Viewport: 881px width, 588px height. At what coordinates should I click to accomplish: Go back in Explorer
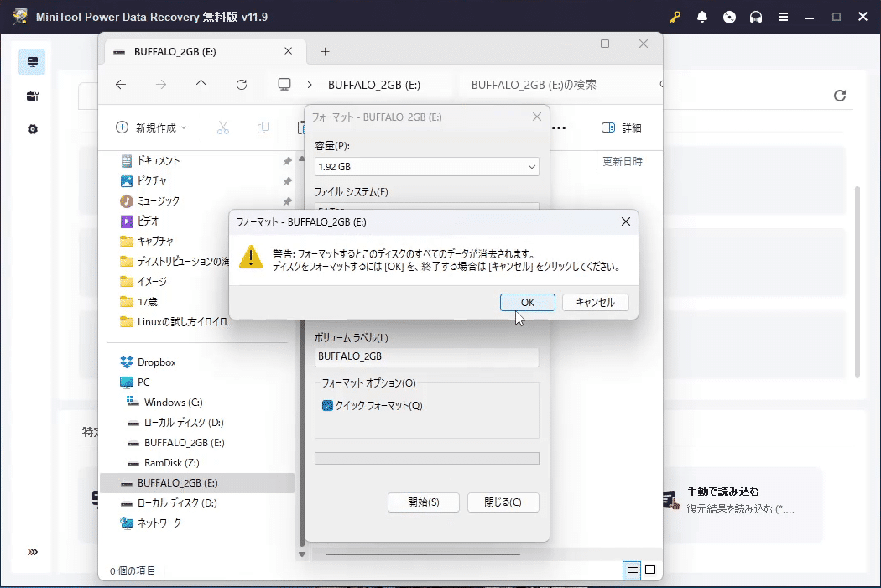point(121,84)
